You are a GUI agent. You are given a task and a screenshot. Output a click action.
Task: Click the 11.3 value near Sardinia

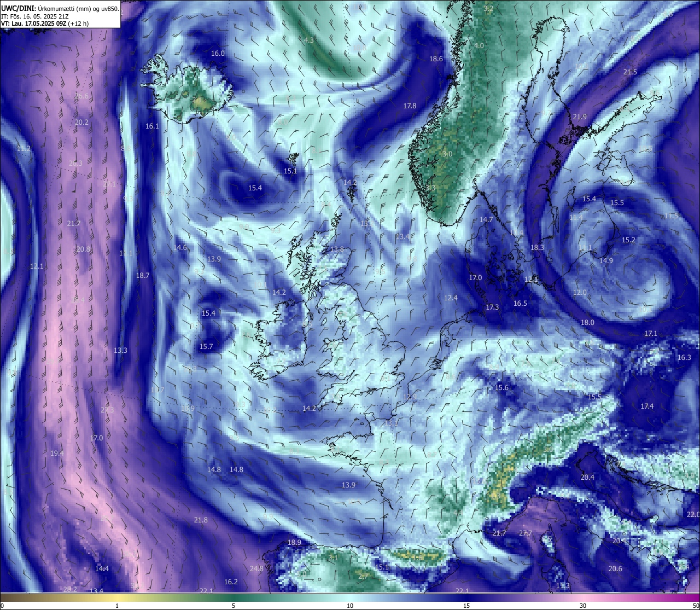563,585
